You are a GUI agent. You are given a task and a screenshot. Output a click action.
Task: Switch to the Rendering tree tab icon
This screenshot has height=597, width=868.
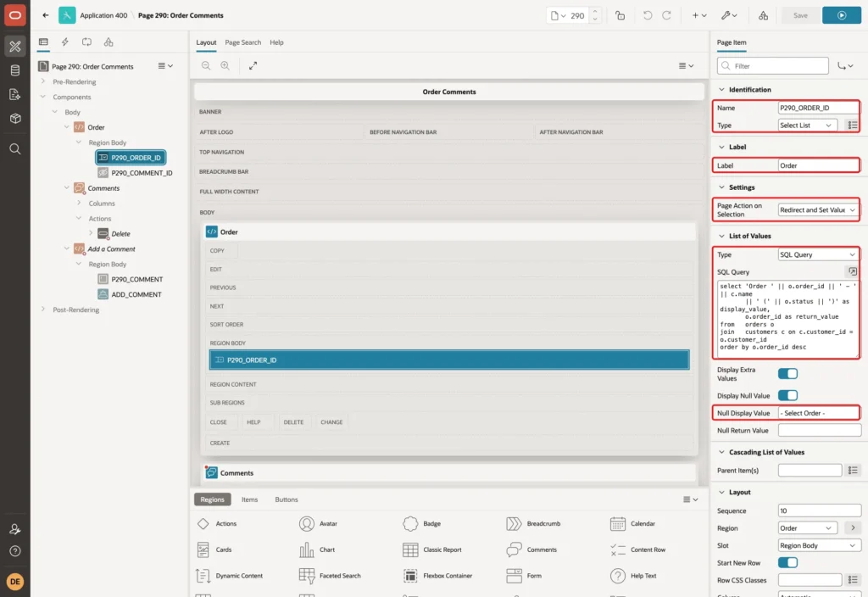pos(43,42)
